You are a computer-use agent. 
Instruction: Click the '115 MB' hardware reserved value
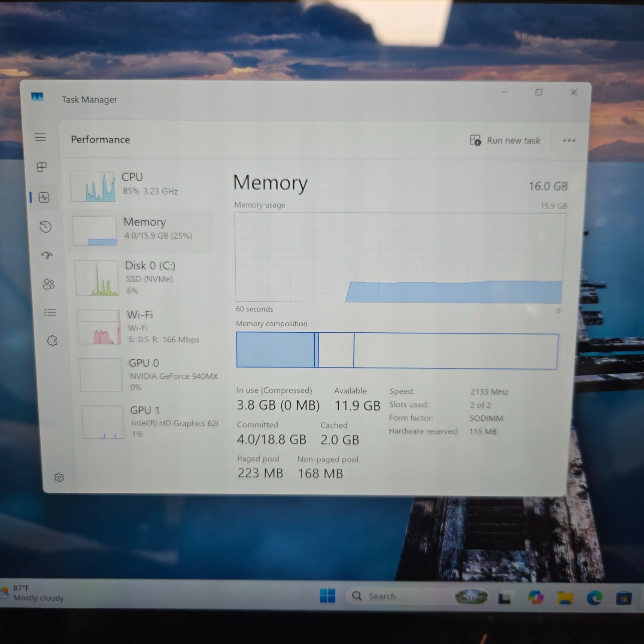coord(483,431)
